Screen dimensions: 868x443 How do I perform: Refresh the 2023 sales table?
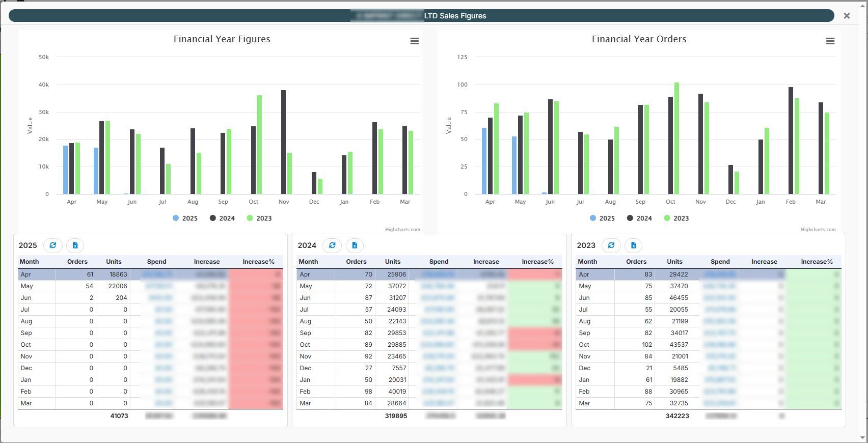coord(611,245)
